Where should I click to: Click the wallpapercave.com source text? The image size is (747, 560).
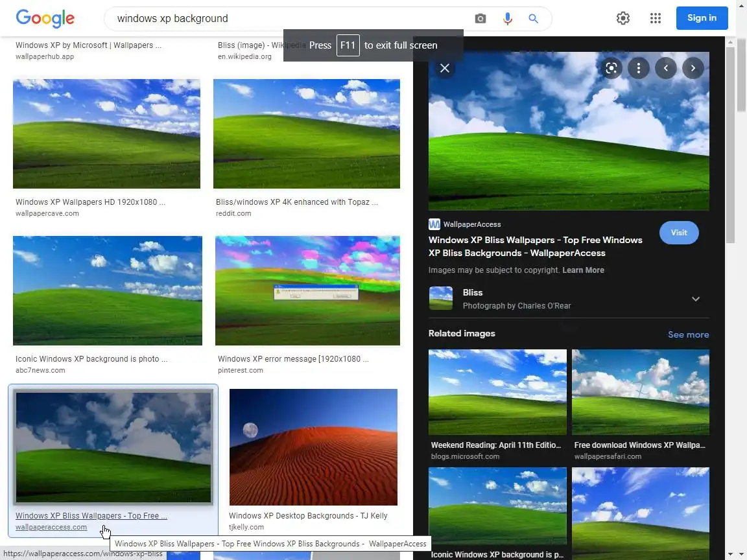click(47, 213)
